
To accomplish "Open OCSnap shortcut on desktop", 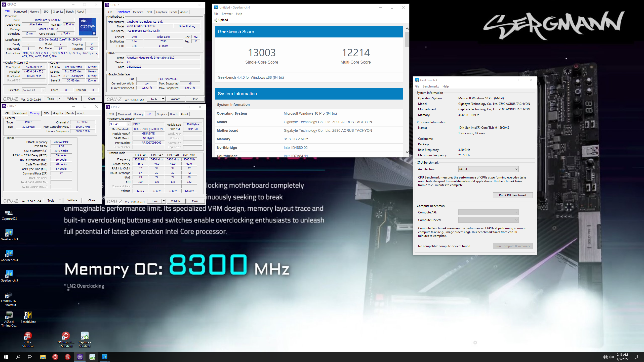I will click(66, 340).
